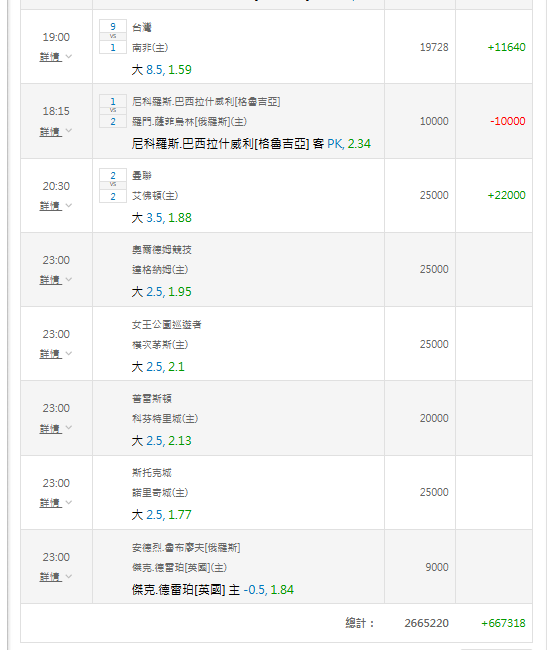Click the +11640 result value
Viewport: 556px width, 650px height.
tap(506, 47)
